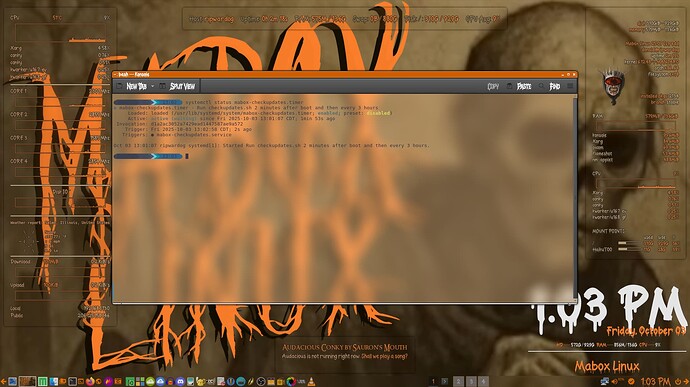Open the network tray icon
Screen dimensions: 690x387
click(604, 381)
